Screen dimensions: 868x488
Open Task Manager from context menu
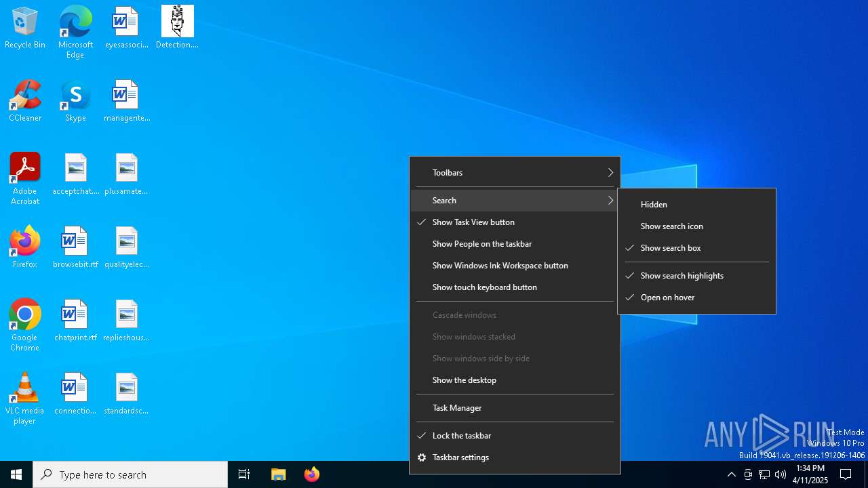point(515,408)
